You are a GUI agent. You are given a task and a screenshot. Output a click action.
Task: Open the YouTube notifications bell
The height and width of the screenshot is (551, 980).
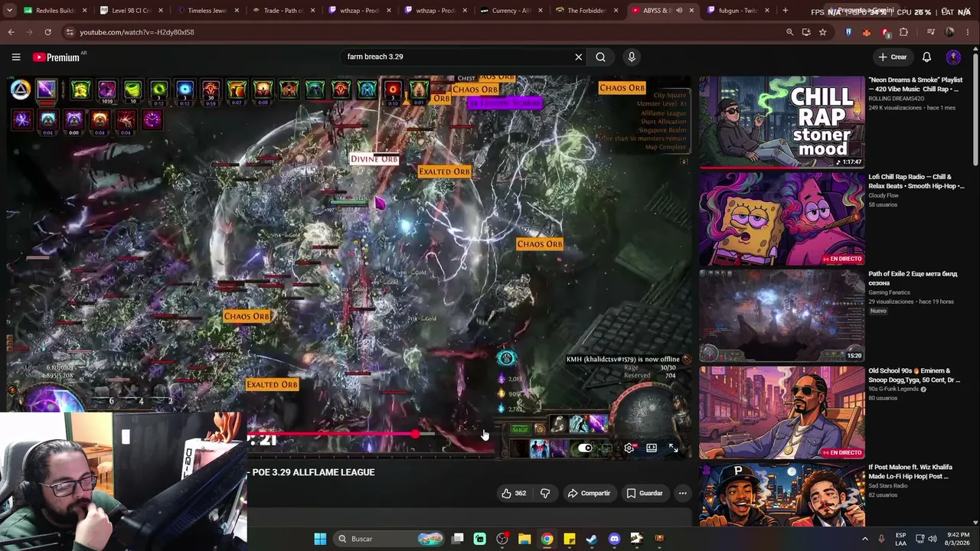[926, 57]
